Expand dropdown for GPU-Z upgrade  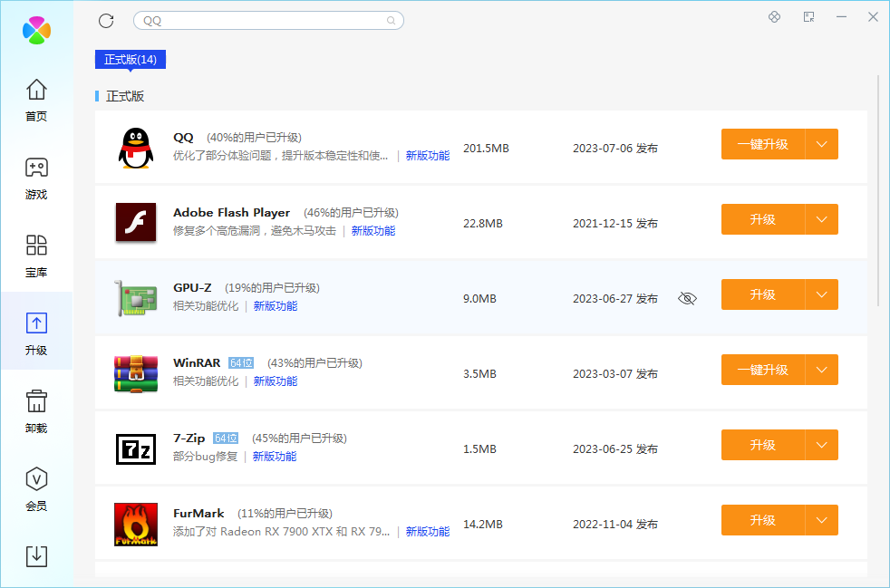point(821,294)
